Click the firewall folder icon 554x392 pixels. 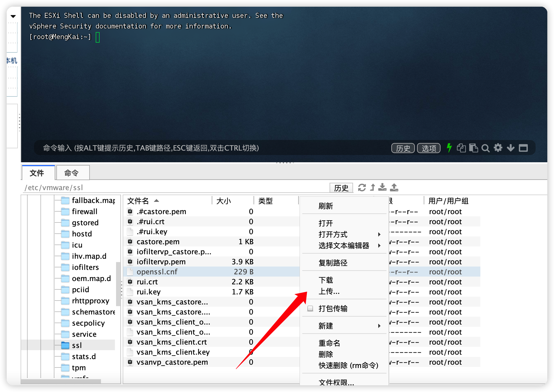65,211
